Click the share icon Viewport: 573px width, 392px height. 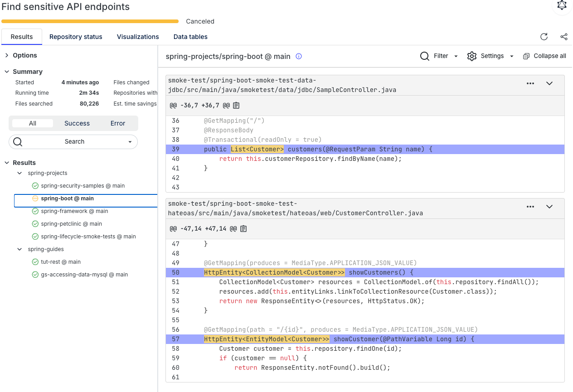point(564,37)
